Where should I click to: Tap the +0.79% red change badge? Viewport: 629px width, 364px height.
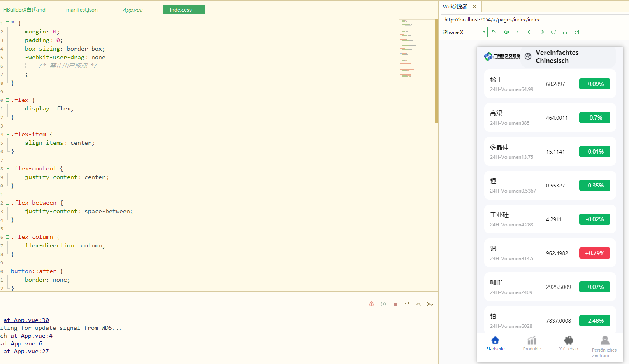tap(594, 253)
